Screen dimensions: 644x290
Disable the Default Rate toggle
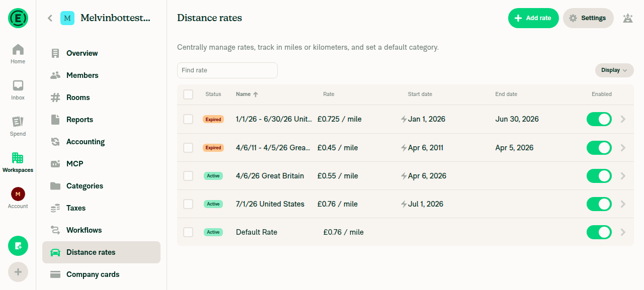coord(599,232)
